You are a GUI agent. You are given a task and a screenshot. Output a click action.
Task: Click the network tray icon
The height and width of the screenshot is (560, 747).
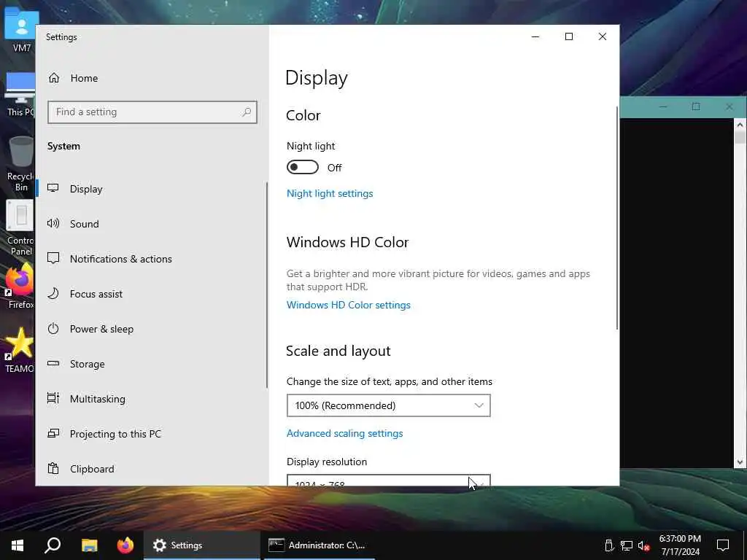[x=627, y=545]
